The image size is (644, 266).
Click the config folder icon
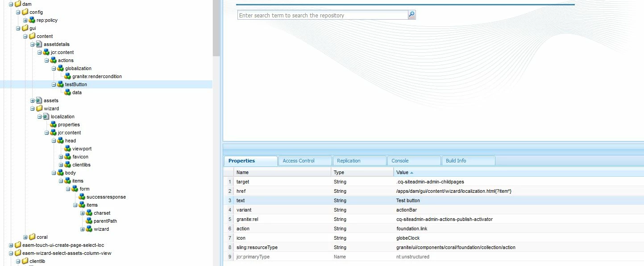click(x=25, y=12)
